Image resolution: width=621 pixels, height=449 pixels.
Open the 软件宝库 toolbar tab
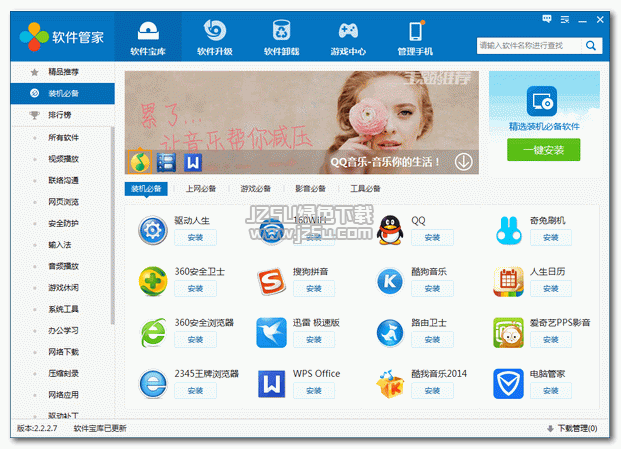pyautogui.click(x=148, y=36)
